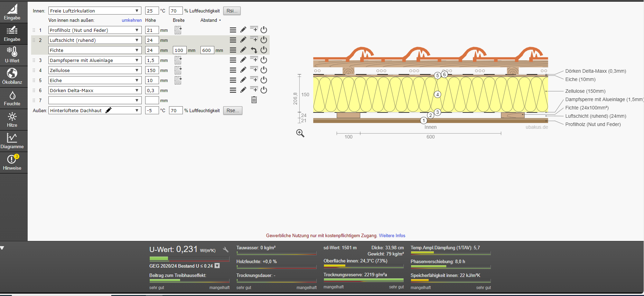
Task: Switch to the Diagramme tab
Action: pyautogui.click(x=12, y=141)
